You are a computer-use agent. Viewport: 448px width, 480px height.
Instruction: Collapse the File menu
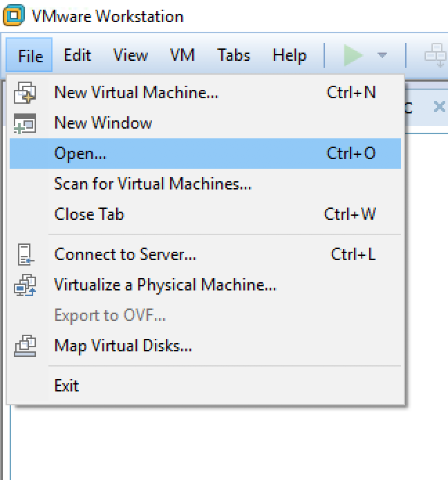click(x=30, y=55)
